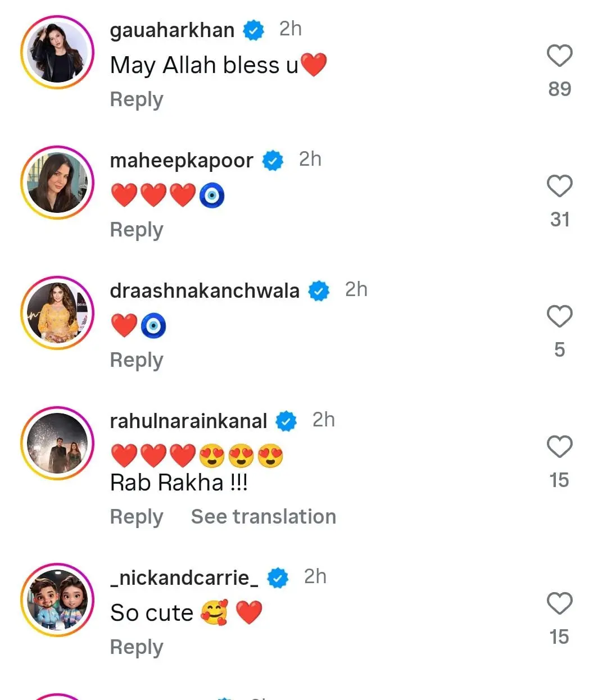607x700 pixels.
Task: Like gauaharkhan's comment with the heart
Action: (x=559, y=56)
